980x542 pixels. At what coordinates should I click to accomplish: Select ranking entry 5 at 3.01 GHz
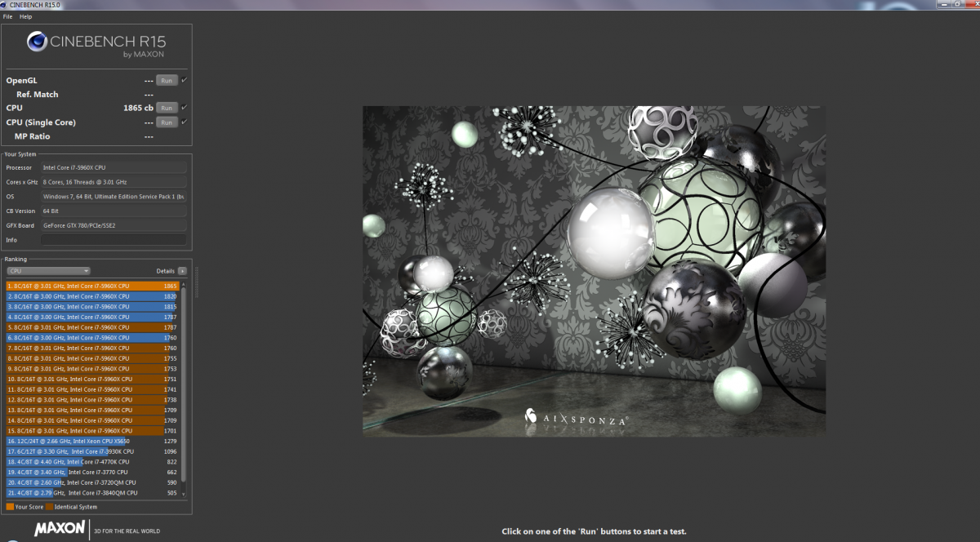click(x=92, y=327)
